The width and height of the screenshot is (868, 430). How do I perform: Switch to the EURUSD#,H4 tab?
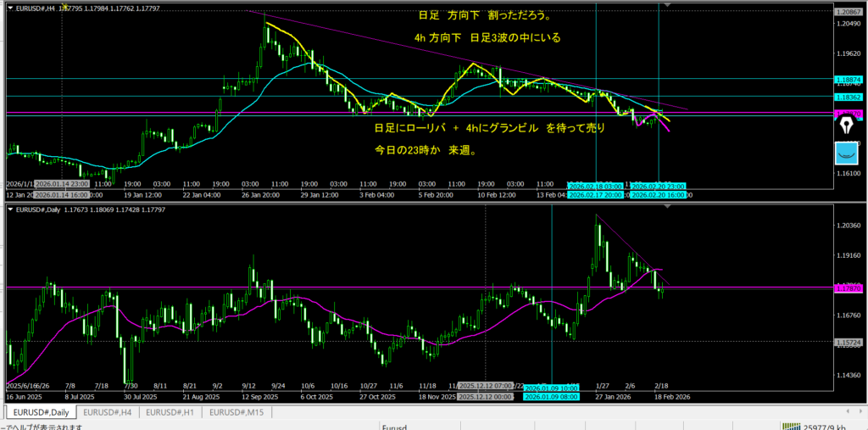(108, 412)
